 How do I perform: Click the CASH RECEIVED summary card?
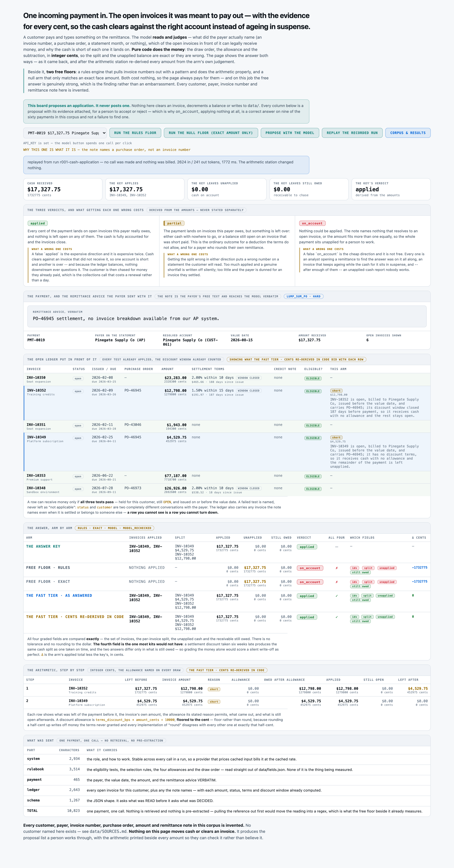[63, 189]
